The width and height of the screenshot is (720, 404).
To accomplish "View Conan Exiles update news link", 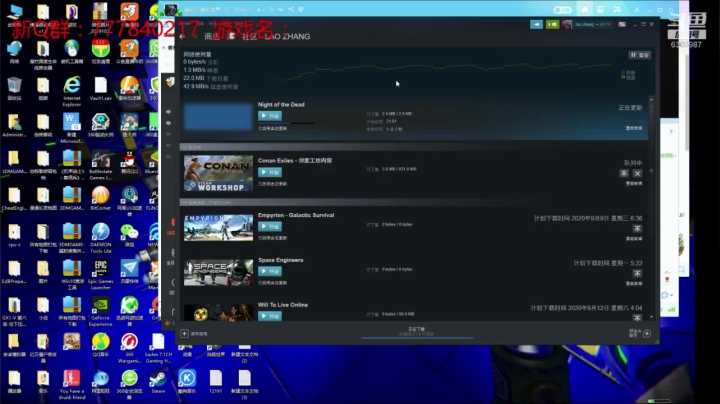I will tap(634, 183).
